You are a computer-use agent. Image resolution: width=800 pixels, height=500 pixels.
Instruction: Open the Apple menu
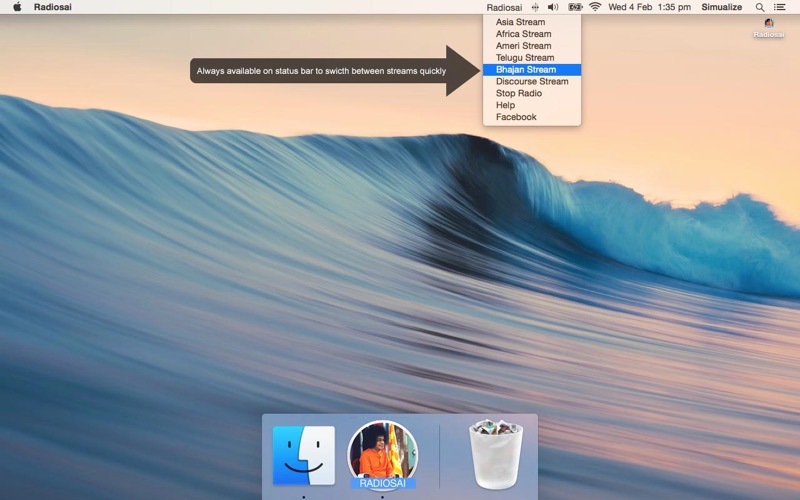pyautogui.click(x=17, y=7)
